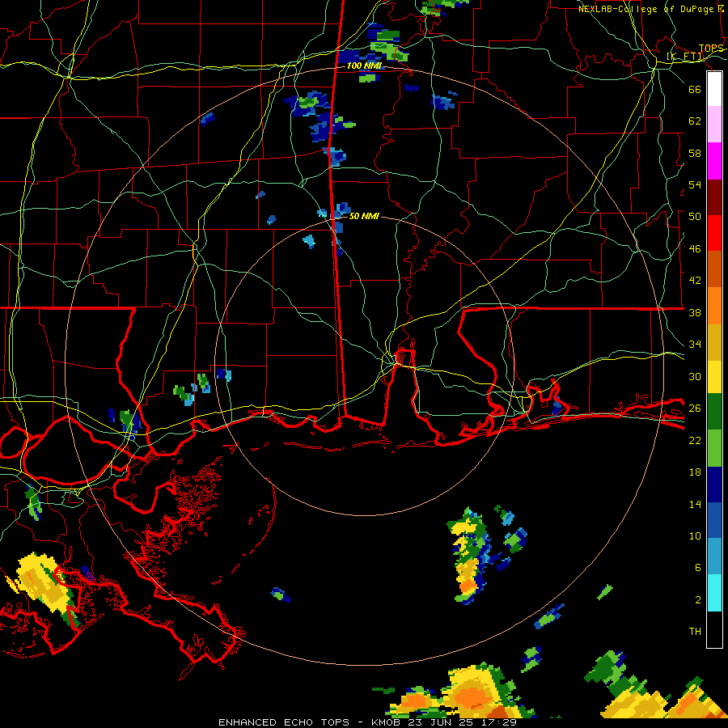
Task: Click the "2" legend value
Action: point(698,600)
